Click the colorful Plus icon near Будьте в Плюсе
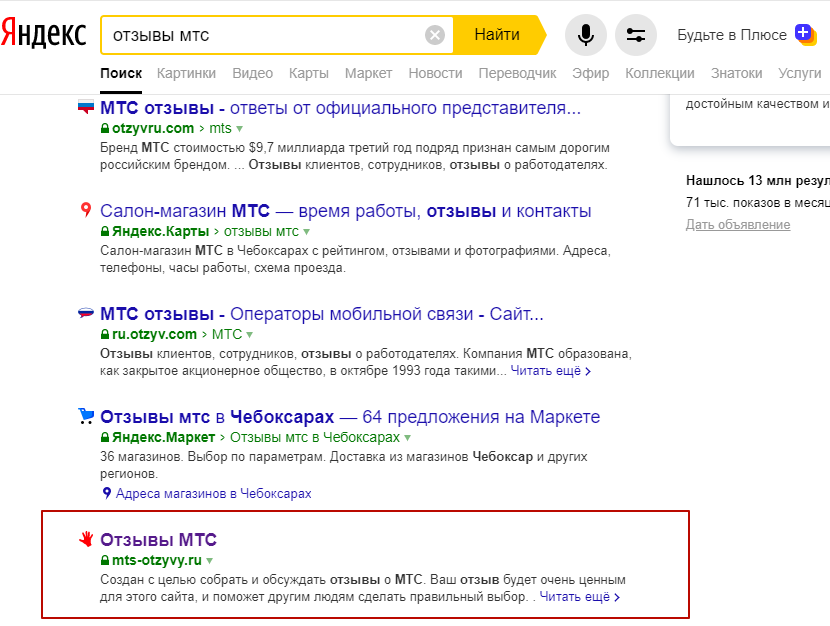830x626 pixels. point(805,34)
